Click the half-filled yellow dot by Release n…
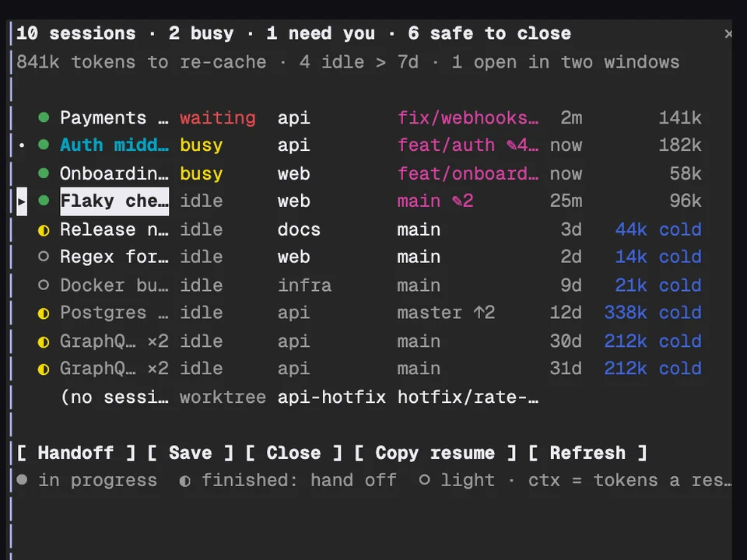Image resolution: width=747 pixels, height=560 pixels. point(44,230)
